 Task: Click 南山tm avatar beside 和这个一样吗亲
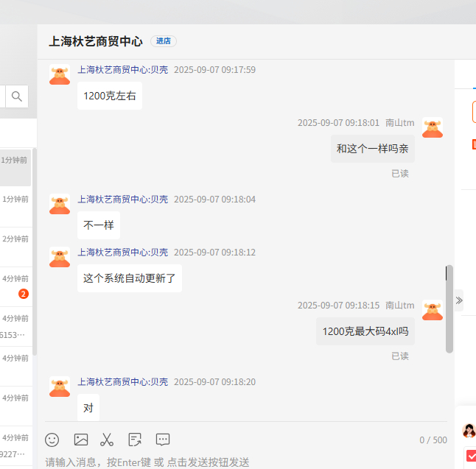(432, 127)
